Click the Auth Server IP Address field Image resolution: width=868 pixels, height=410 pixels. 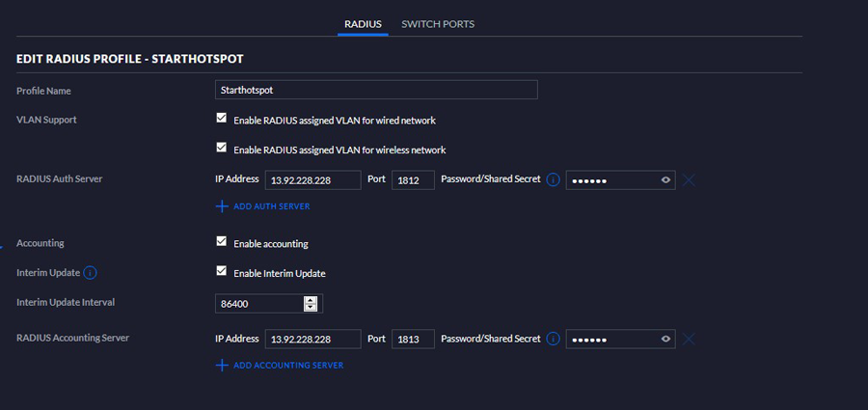click(x=312, y=179)
